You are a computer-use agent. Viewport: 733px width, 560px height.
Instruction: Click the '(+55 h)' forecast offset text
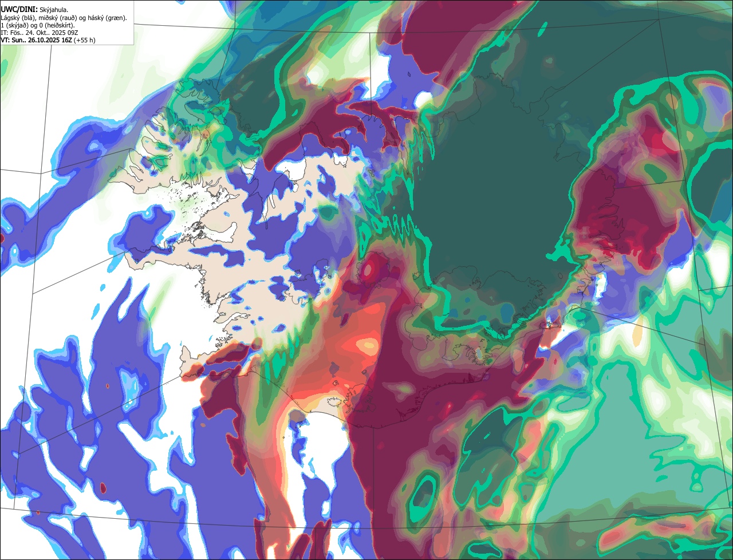point(85,41)
